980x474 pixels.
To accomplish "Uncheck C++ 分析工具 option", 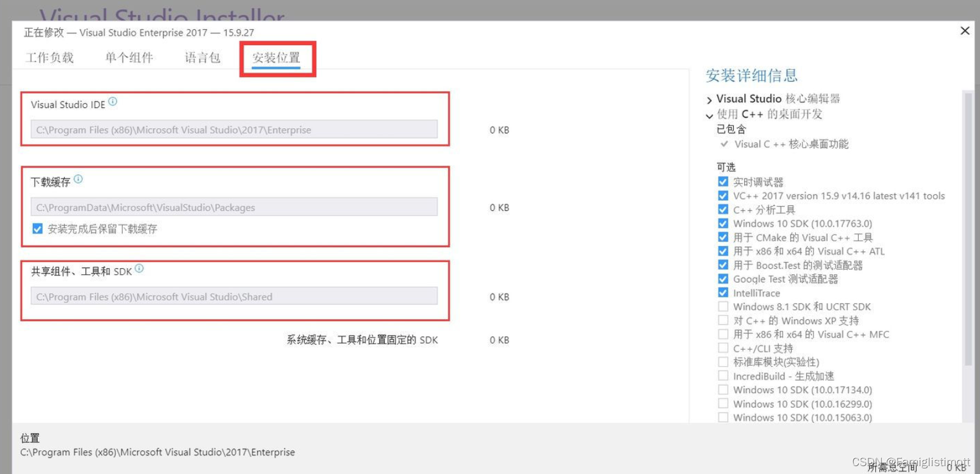I will click(x=723, y=209).
